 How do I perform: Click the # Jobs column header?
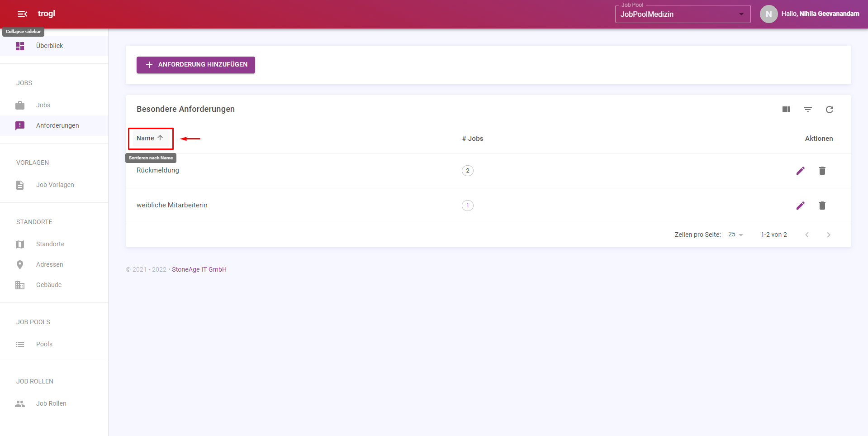tap(472, 139)
